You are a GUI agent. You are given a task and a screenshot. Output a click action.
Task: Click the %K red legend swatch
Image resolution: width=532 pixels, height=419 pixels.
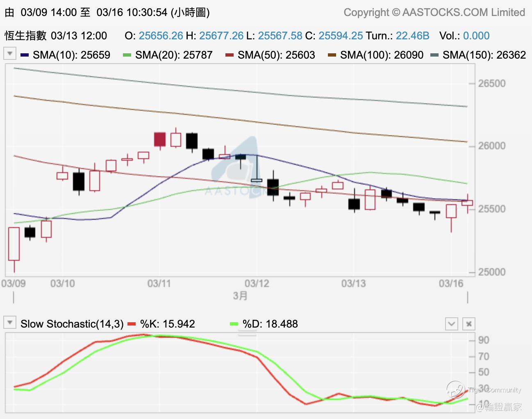132,324
